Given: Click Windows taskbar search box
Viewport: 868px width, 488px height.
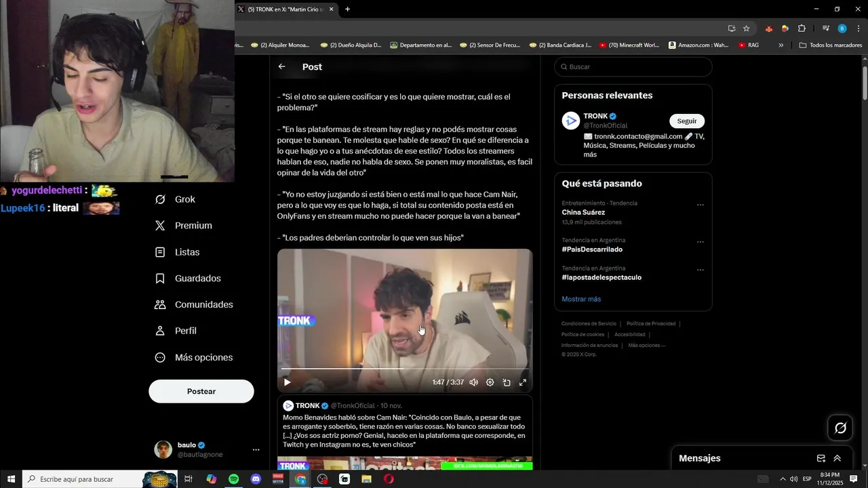Looking at the screenshot, I should point(100,479).
